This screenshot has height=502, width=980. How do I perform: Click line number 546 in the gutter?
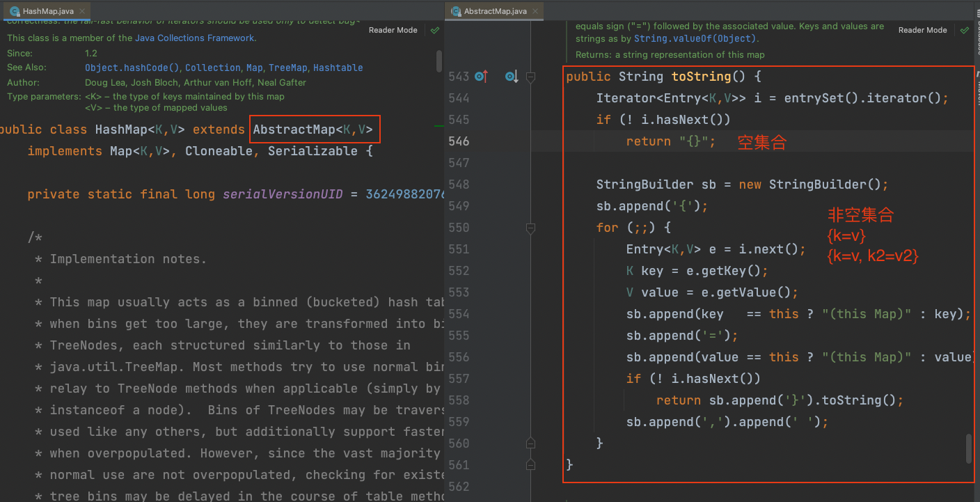[x=459, y=141]
